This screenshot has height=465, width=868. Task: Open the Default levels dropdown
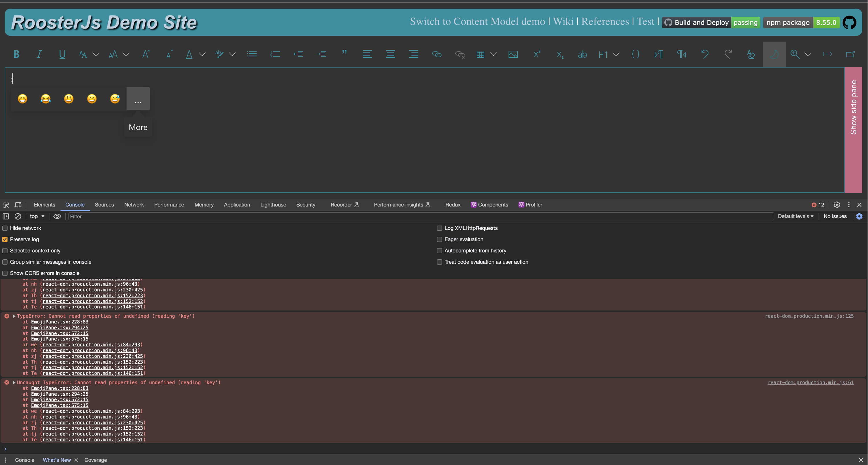[795, 216]
